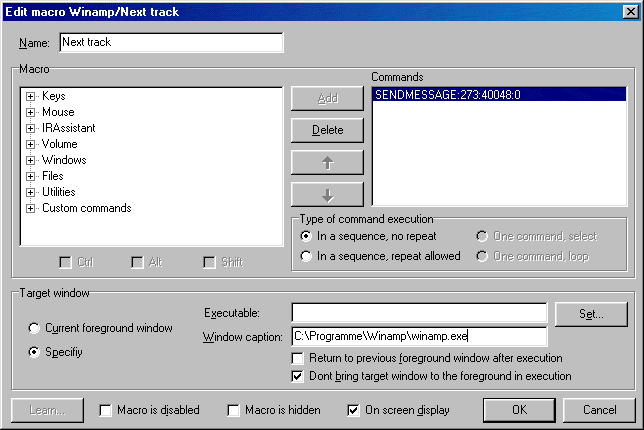Select Current foreground window radio button

tap(34, 328)
